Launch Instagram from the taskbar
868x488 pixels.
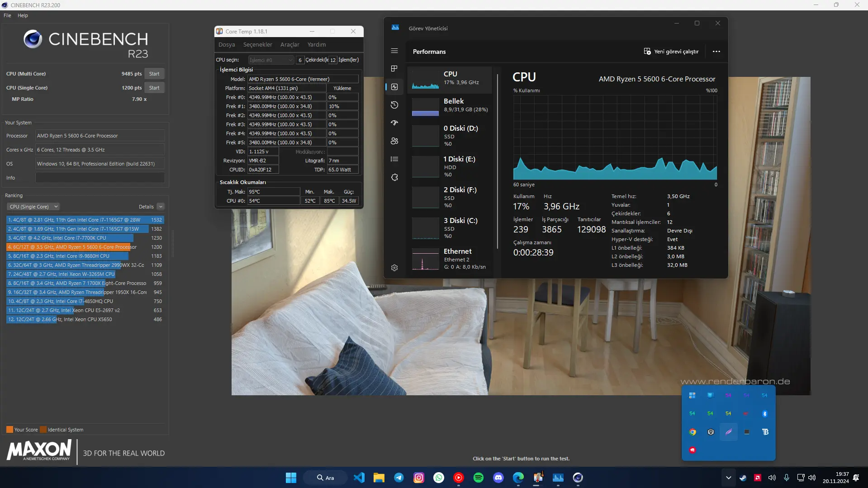tap(419, 478)
